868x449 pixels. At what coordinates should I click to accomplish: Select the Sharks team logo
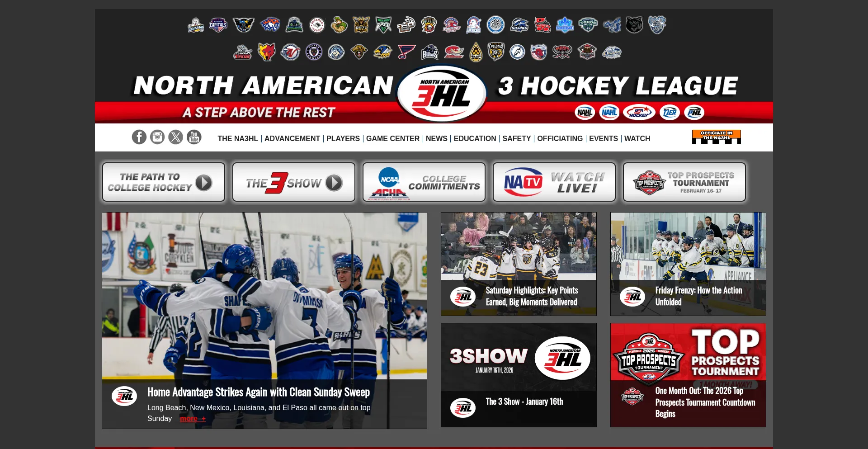[519, 25]
